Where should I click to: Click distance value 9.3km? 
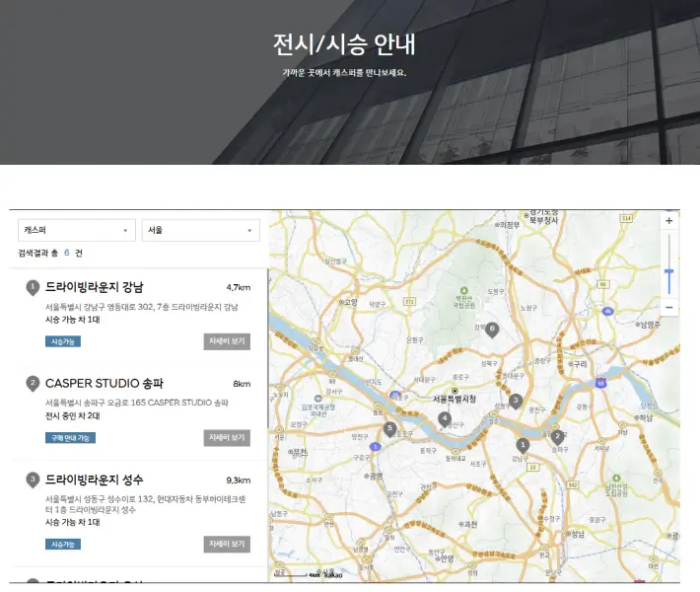click(x=239, y=481)
